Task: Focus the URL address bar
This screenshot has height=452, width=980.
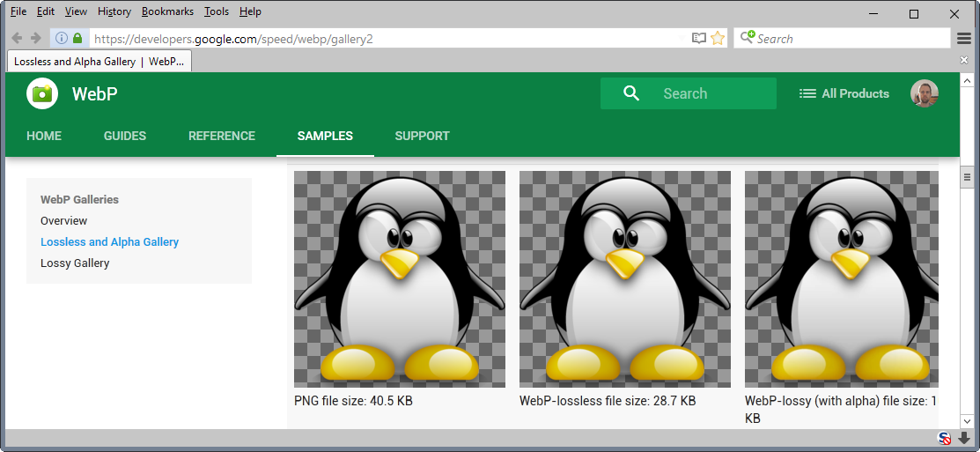Action: (x=387, y=39)
